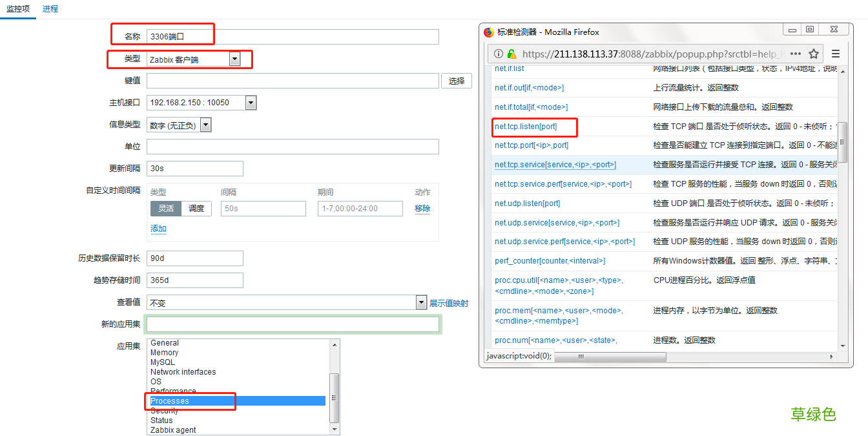Select OS in the 应用集 list
868x436 pixels.
pyautogui.click(x=238, y=382)
